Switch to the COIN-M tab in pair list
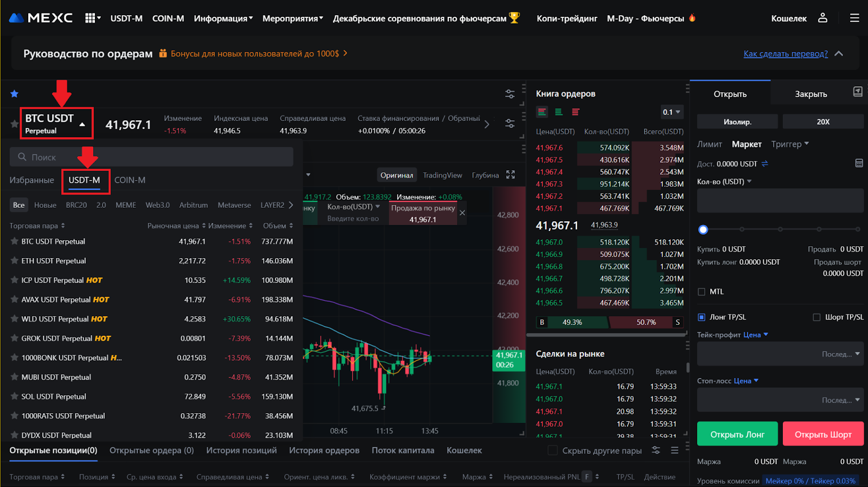This screenshot has width=868, height=487. point(130,180)
